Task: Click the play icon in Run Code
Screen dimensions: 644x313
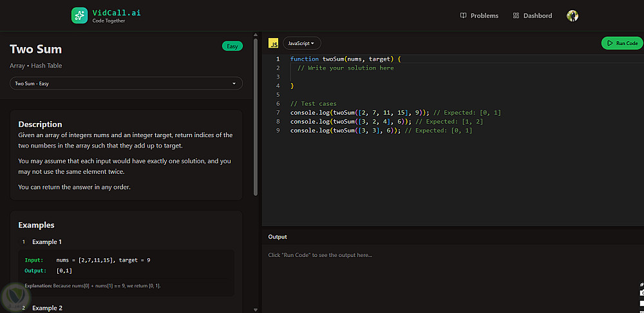Action: click(611, 43)
